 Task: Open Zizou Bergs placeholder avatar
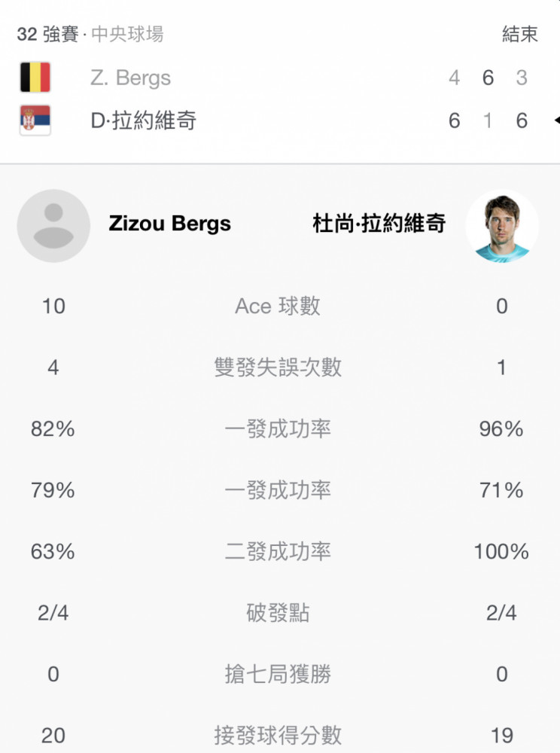point(53,226)
